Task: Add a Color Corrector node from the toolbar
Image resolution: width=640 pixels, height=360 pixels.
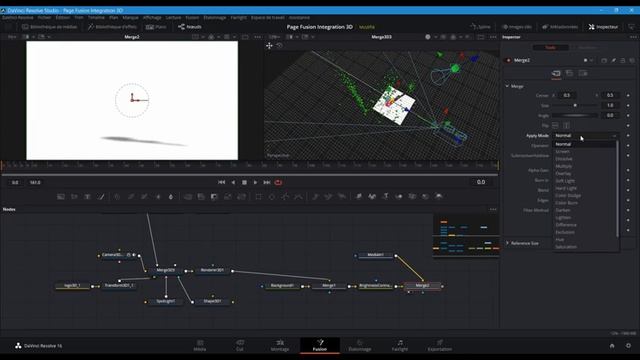Action: [x=117, y=197]
